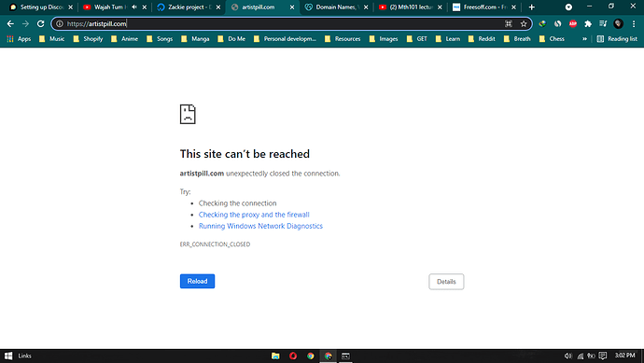Viewport: 644px width, 363px height.
Task: Open the Shopify bookmarks folder
Action: click(x=88, y=39)
